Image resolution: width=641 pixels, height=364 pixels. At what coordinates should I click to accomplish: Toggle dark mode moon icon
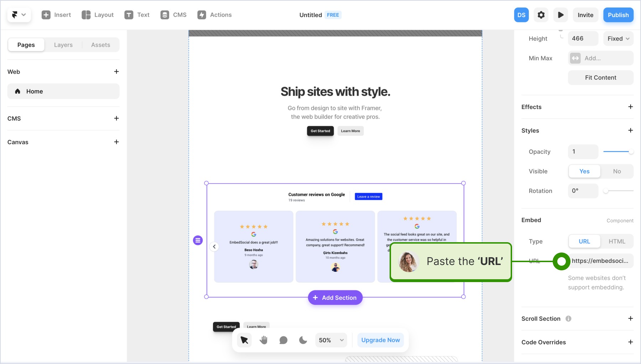(x=303, y=340)
